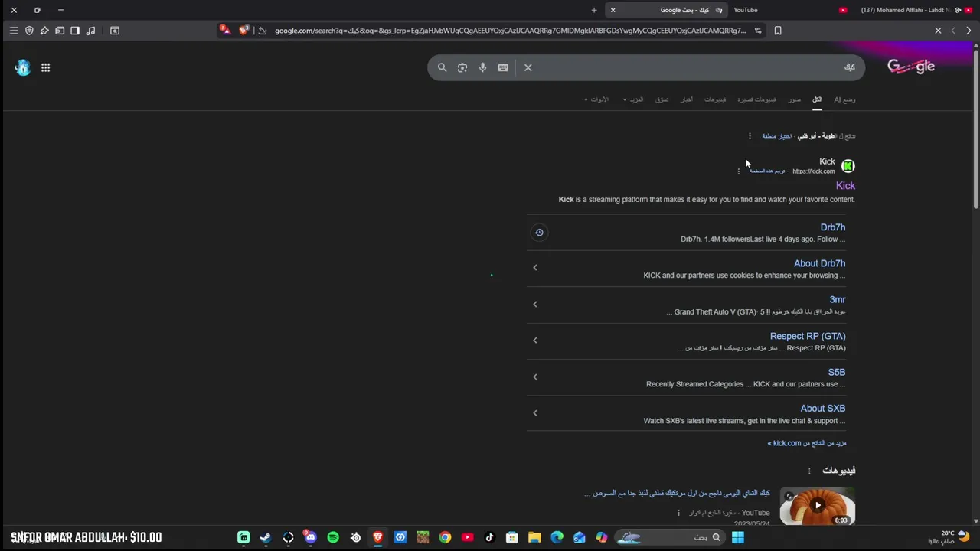The width and height of the screenshot is (980, 551).
Task: Click the history clock icon on Drb7h row
Action: [x=539, y=233]
